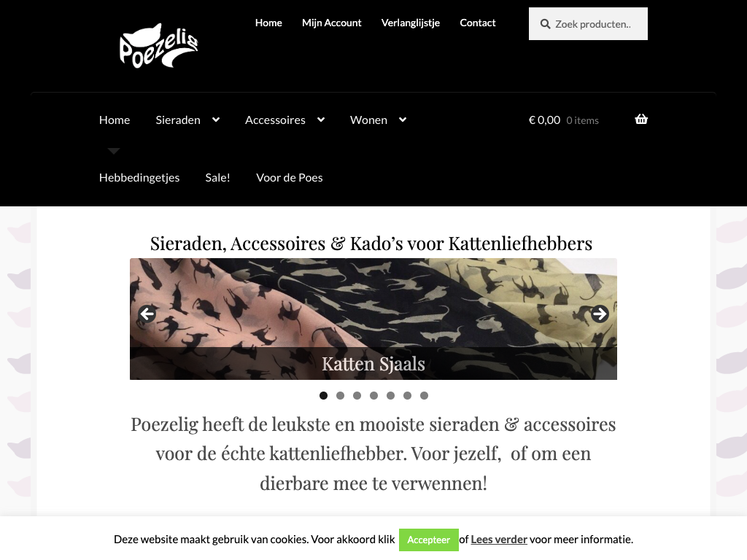Open the Voor de Poes category
The width and height of the screenshot is (747, 560).
point(290,178)
